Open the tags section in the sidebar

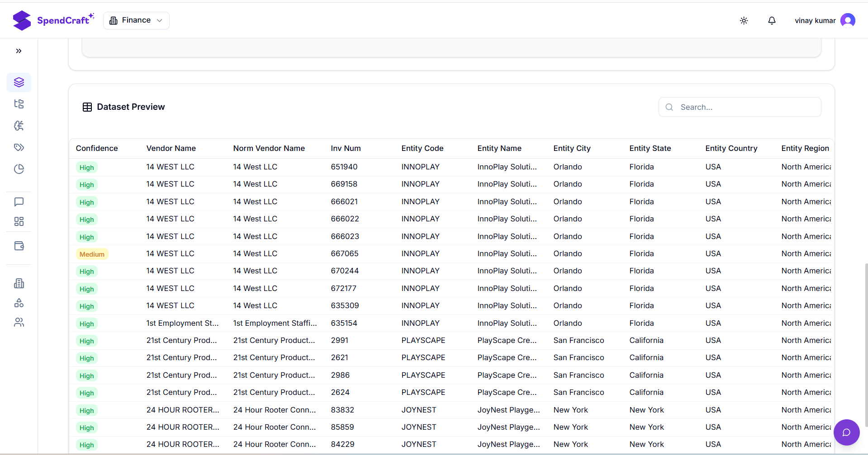pyautogui.click(x=19, y=147)
